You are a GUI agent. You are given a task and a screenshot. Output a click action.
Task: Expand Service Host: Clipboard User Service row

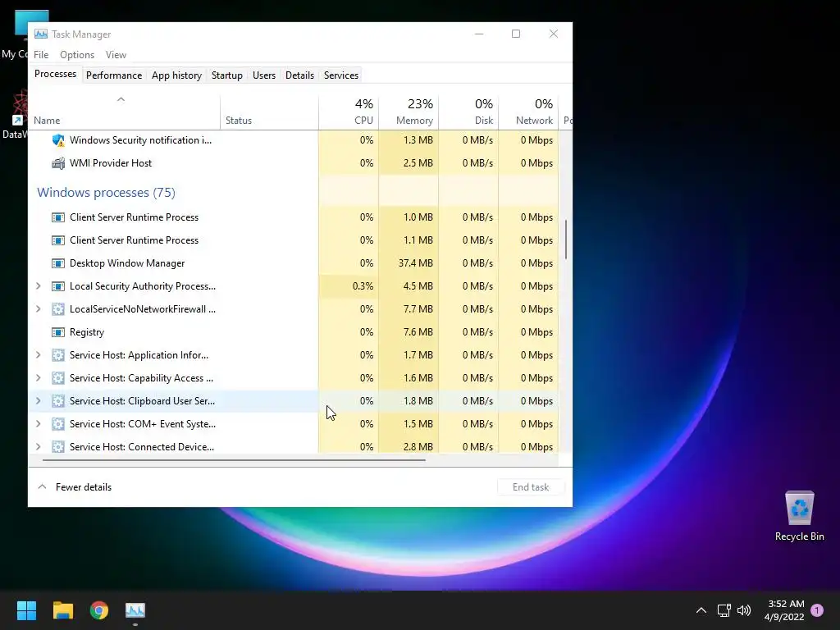[x=38, y=401]
